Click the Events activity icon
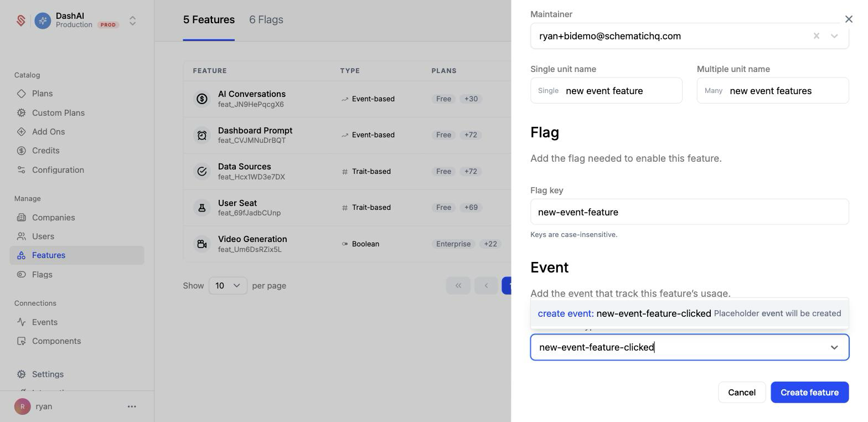The width and height of the screenshot is (868, 422). pyautogui.click(x=21, y=322)
